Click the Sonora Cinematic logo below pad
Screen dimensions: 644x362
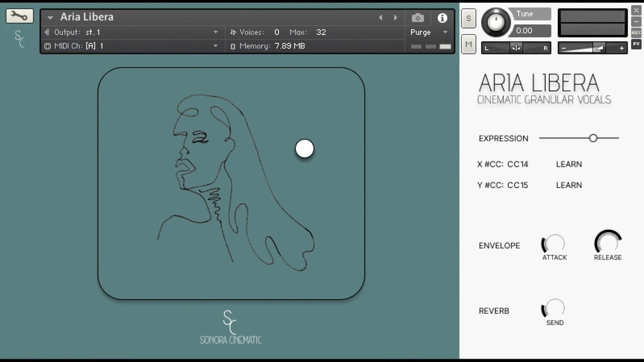[230, 327]
